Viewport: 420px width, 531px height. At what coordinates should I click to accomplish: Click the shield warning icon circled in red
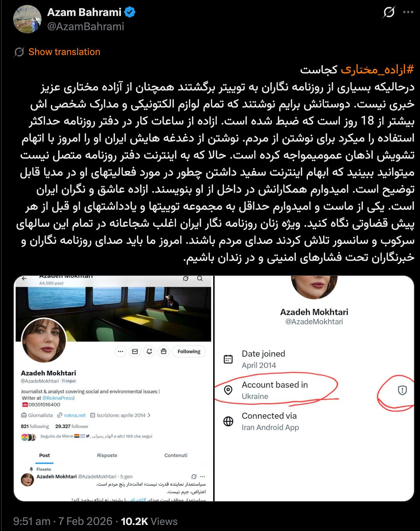tap(402, 390)
